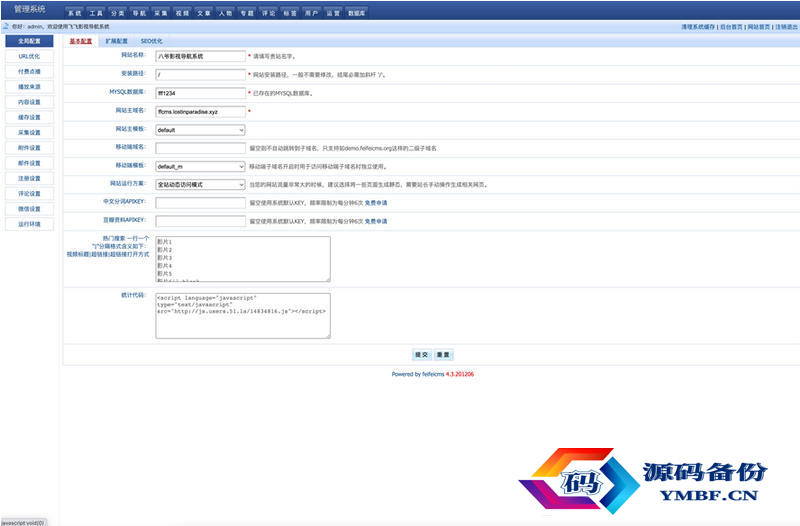Click the 管理系统 header title
Screen dimensions: 800x526
pos(30,9)
